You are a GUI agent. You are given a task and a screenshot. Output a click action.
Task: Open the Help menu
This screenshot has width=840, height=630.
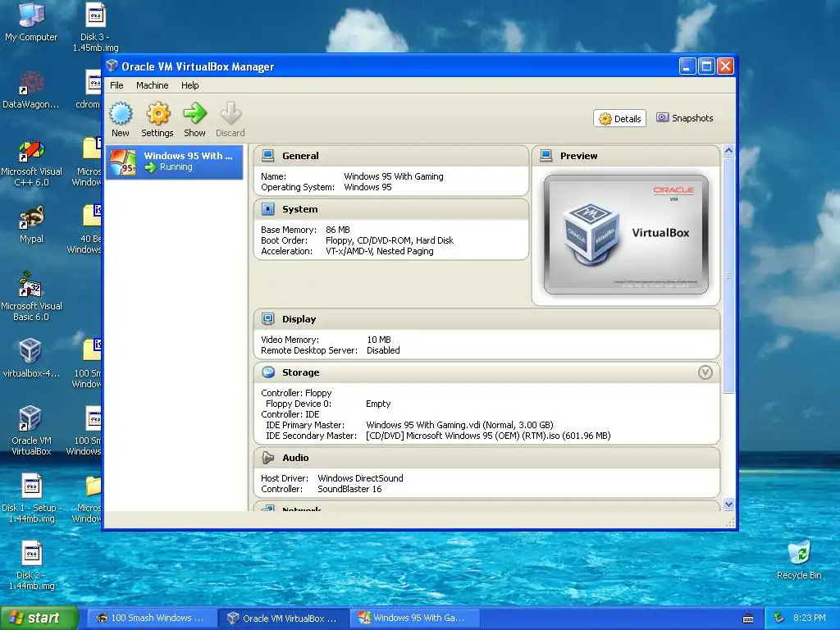[189, 85]
